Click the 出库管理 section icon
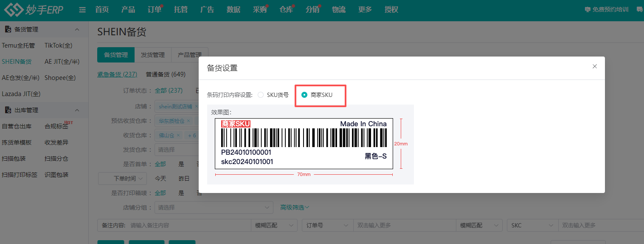Screen dimensions: 644x244 [8, 110]
